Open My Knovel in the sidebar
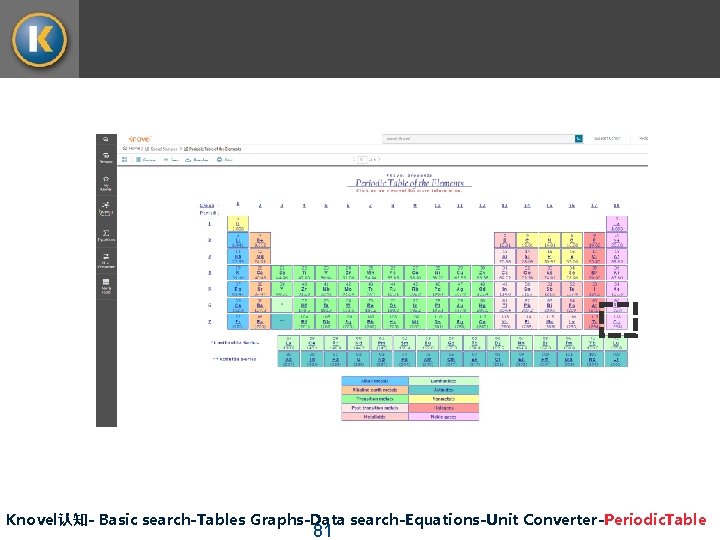 click(x=106, y=183)
